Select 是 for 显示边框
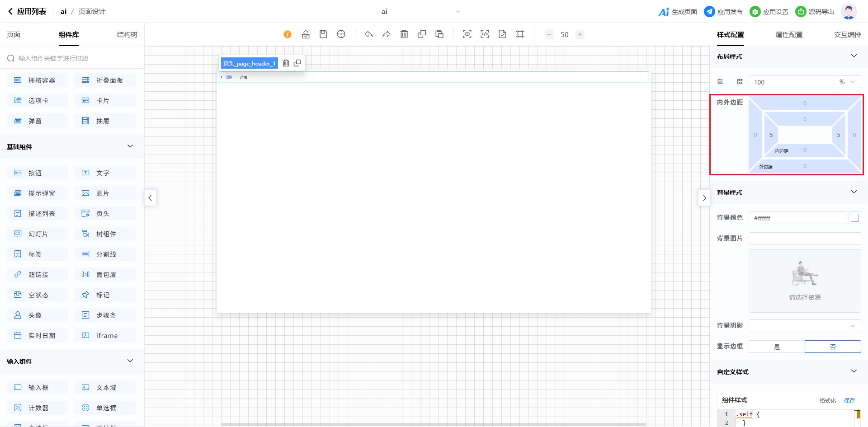The width and height of the screenshot is (868, 427). point(777,347)
